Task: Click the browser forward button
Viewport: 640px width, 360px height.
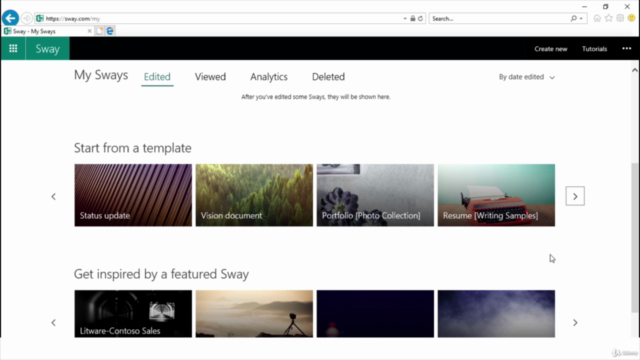Action: click(x=27, y=18)
